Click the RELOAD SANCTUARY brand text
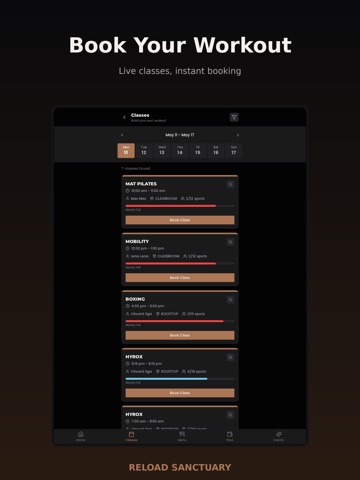 tap(180, 467)
